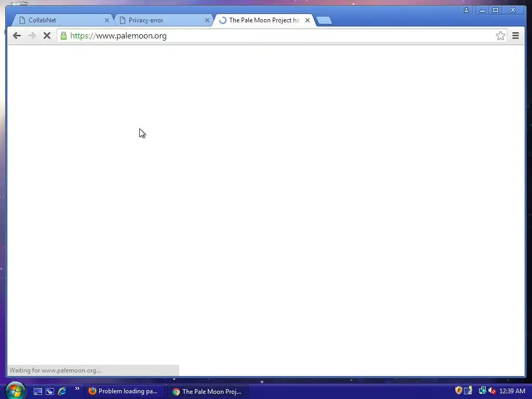Switch to the Privacy error tab
The height and width of the screenshot is (399, 532).
(162, 20)
